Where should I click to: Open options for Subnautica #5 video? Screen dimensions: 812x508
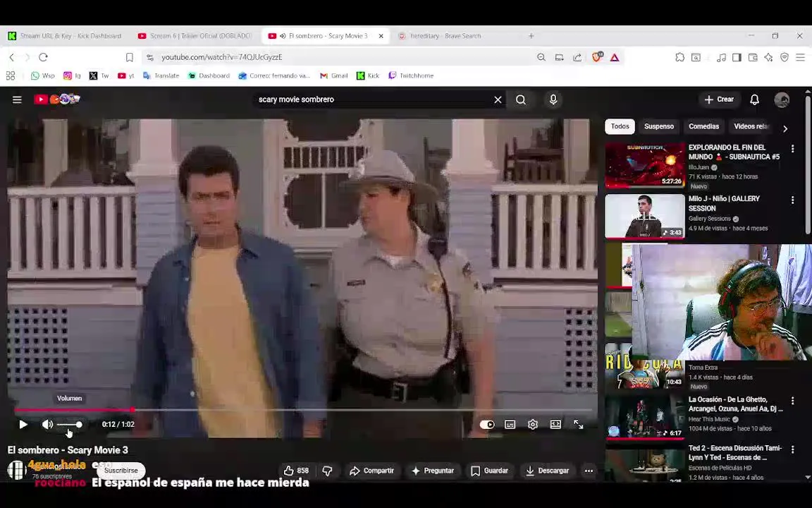pyautogui.click(x=792, y=149)
